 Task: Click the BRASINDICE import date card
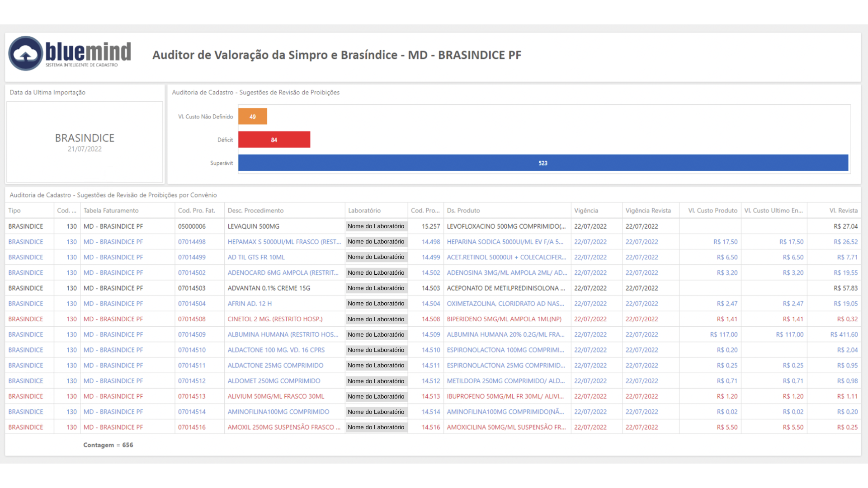(x=85, y=142)
